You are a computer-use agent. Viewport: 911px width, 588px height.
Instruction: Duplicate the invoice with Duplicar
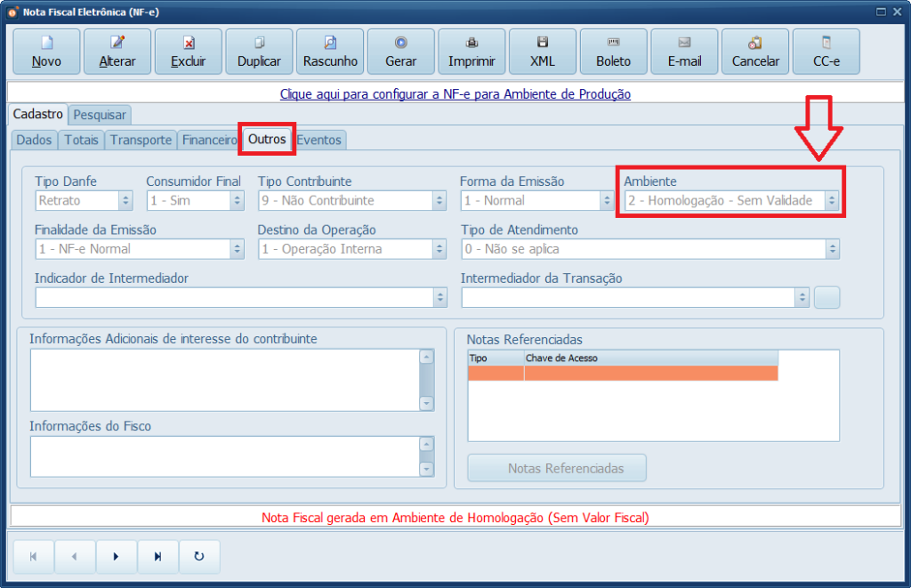[x=259, y=52]
